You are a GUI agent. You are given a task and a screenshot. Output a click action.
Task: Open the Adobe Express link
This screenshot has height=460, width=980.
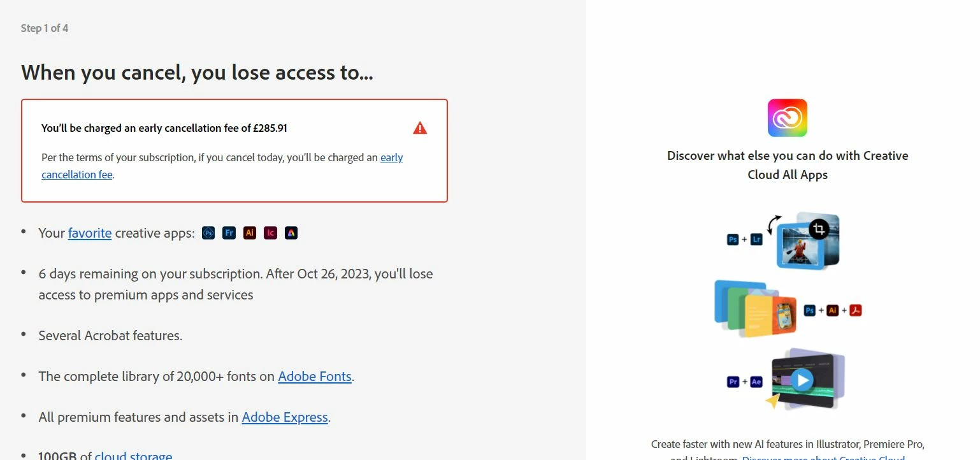pyautogui.click(x=285, y=417)
